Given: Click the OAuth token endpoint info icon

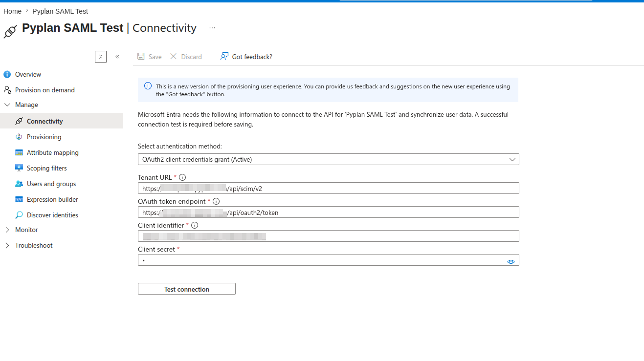Looking at the screenshot, I should click(216, 201).
